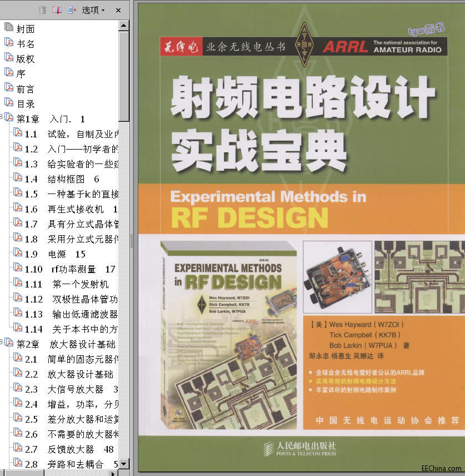This screenshot has height=476, width=465.
Task: Collapse the 第1章 入门 tree node
Action: [x=1, y=116]
